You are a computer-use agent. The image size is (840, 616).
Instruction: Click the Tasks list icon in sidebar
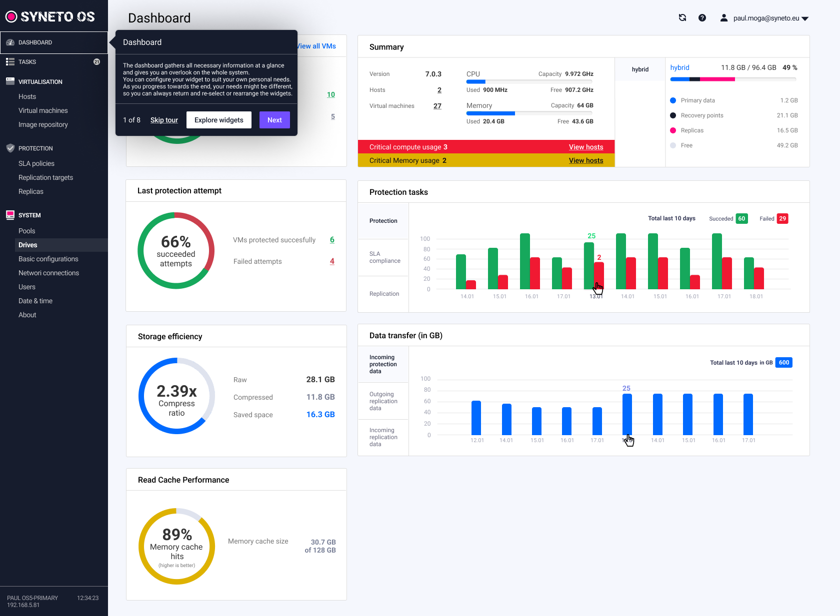pyautogui.click(x=10, y=62)
